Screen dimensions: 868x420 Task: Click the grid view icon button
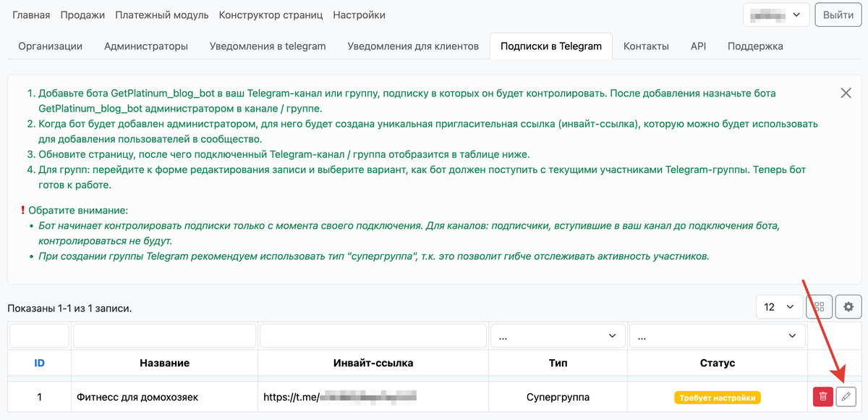pos(820,306)
